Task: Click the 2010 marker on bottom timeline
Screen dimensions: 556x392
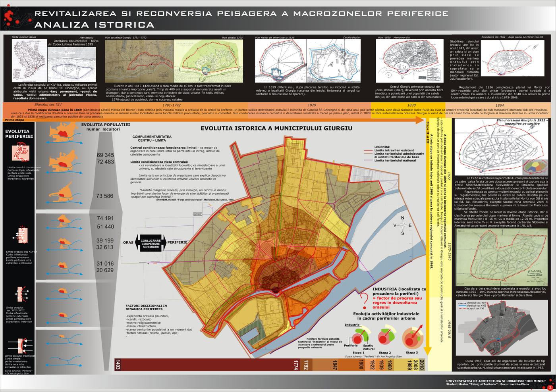Action: (x=422, y=365)
